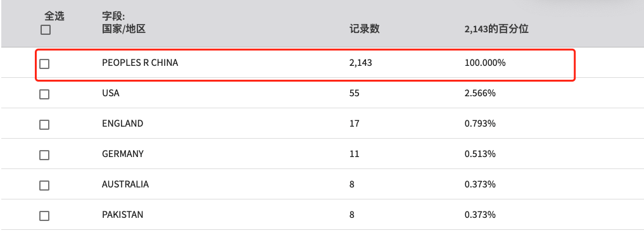This screenshot has width=644, height=240.
Task: Check the AUSTRALIA row checkbox
Action: (44, 186)
